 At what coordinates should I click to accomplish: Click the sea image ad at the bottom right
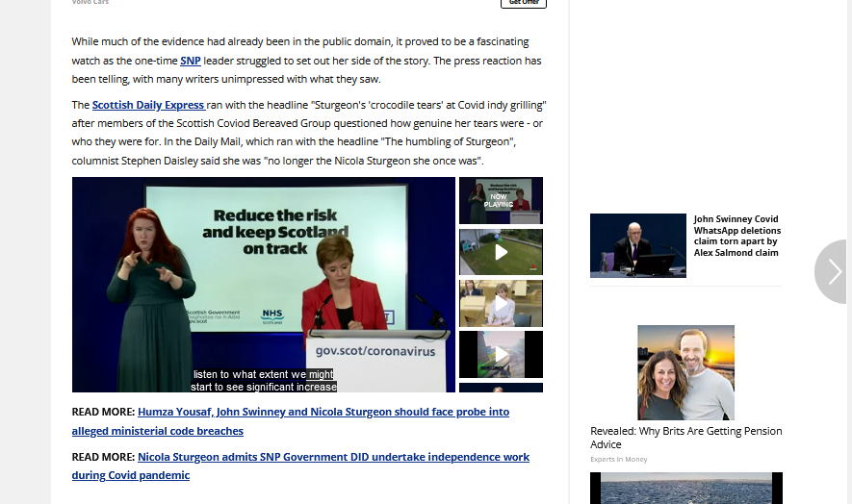coord(685,489)
